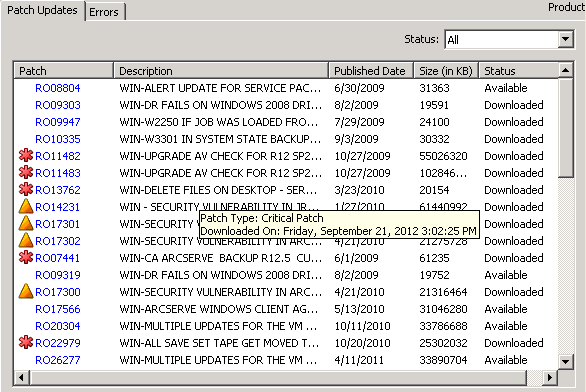
Task: Click the vertical scrollbar down arrow
Action: pyautogui.click(x=565, y=361)
